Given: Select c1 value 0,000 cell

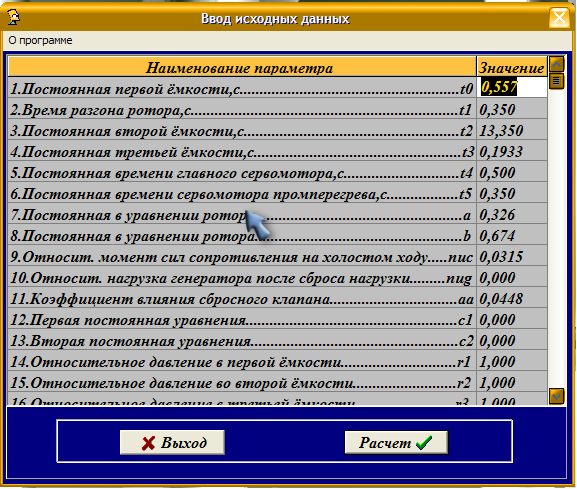Looking at the screenshot, I should tap(512, 319).
